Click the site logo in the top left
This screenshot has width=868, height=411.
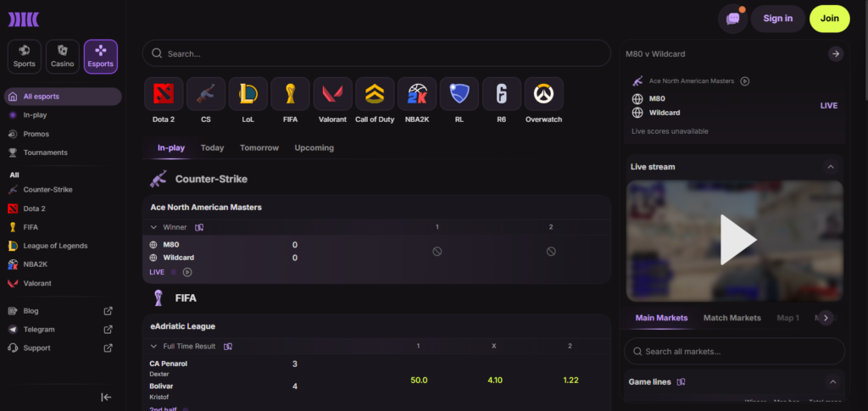pos(23,19)
